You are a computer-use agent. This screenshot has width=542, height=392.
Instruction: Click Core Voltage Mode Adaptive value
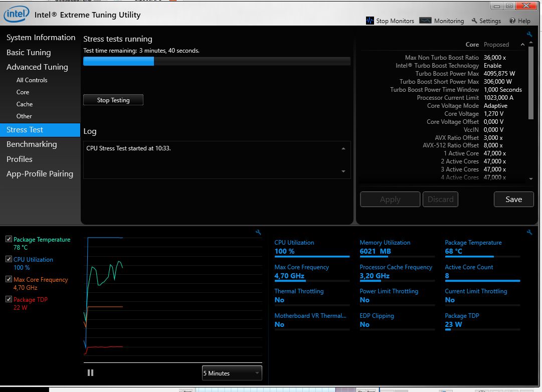coord(496,106)
